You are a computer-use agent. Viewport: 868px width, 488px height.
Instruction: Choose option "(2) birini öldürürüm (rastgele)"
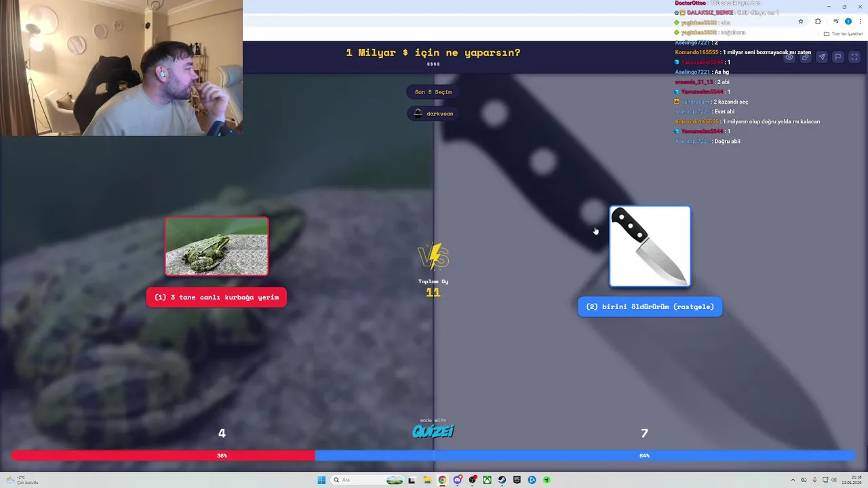650,306
